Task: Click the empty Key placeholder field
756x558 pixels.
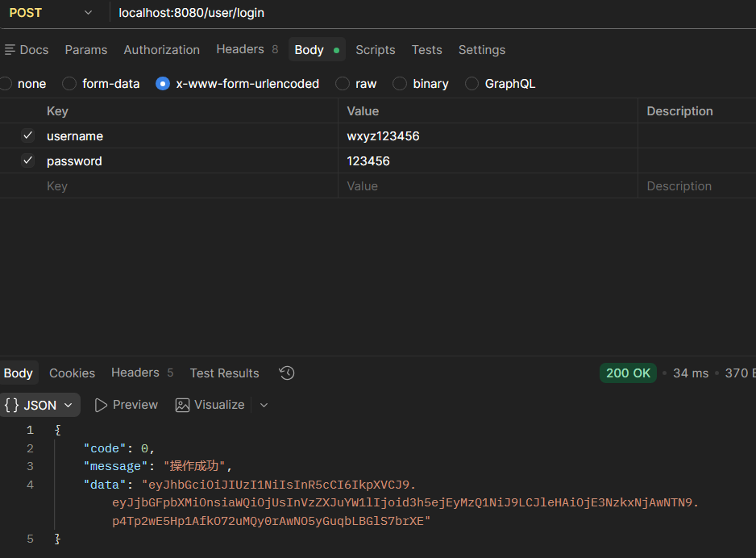Action: coord(191,186)
